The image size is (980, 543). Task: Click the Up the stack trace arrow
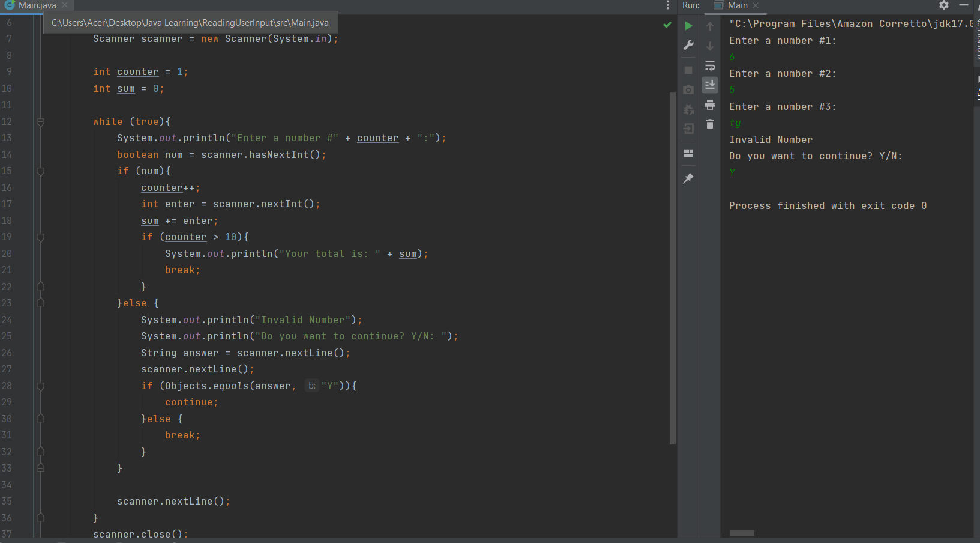tap(710, 26)
